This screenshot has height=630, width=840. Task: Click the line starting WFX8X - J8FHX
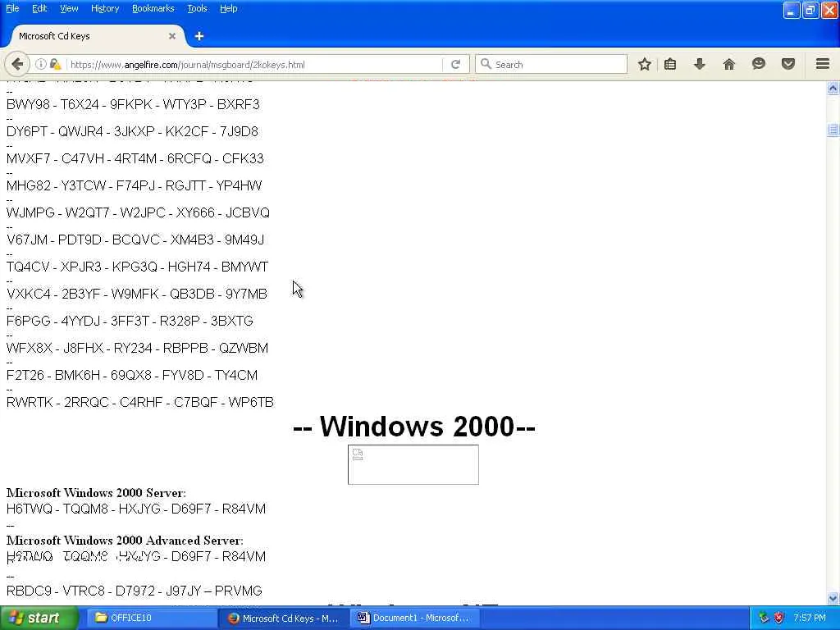tap(137, 348)
